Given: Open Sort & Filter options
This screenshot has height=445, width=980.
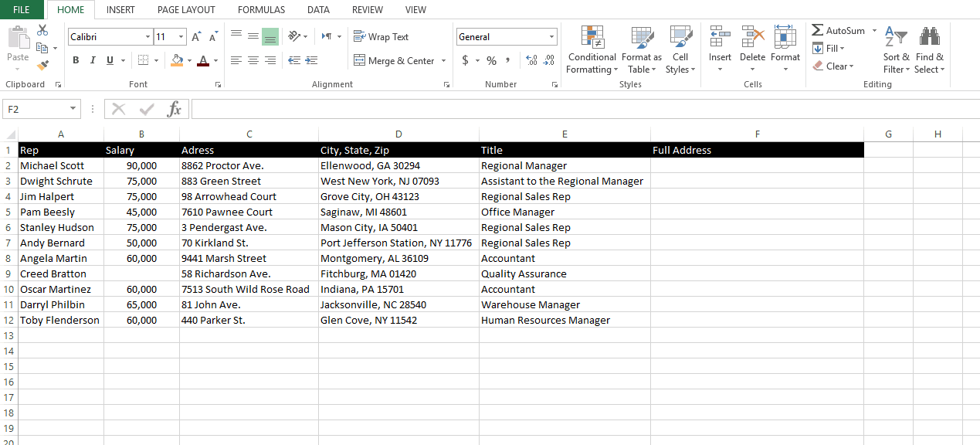Looking at the screenshot, I should click(895, 50).
